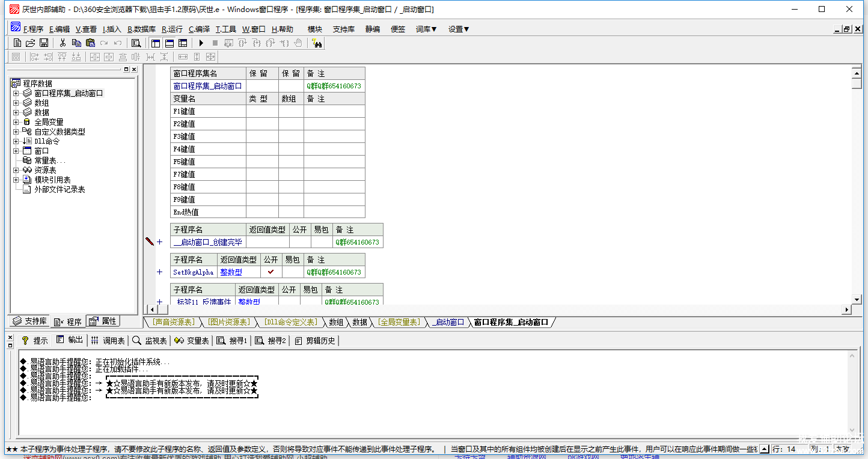Viewport: 868px width, 459px height.
Task: Expand the Dll命令 tree node
Action: pos(16,141)
